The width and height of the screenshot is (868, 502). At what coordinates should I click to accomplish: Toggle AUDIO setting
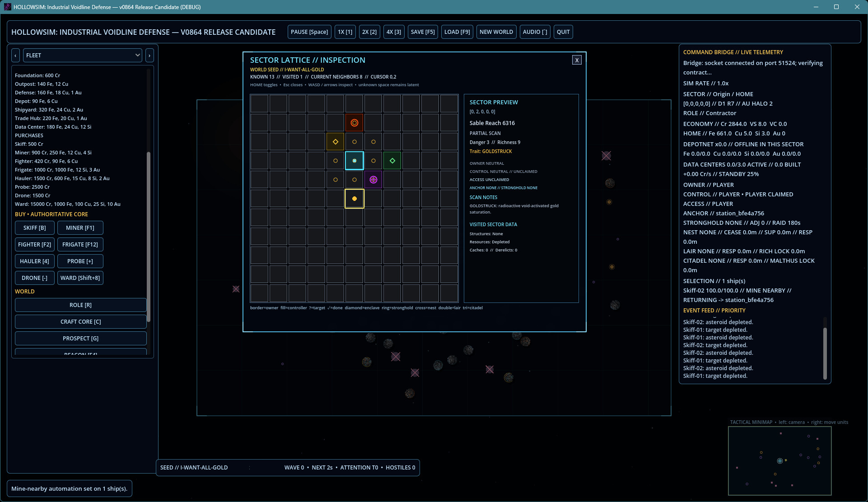pyautogui.click(x=535, y=32)
